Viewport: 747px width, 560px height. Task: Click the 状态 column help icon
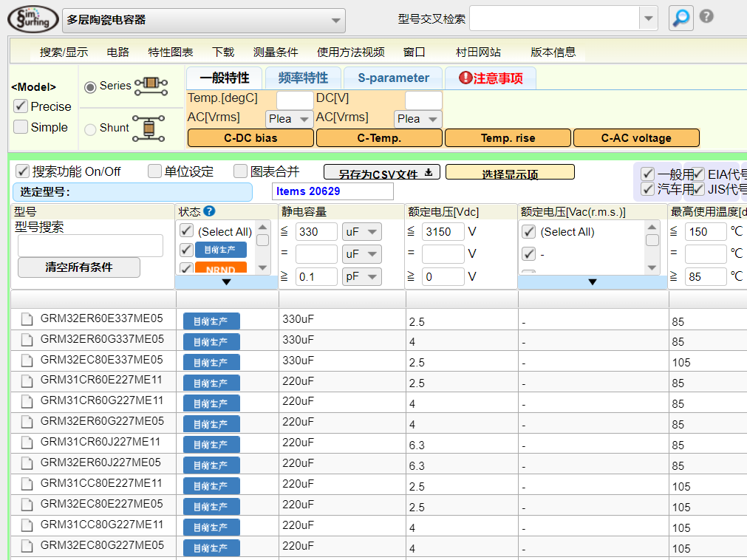pyautogui.click(x=209, y=211)
